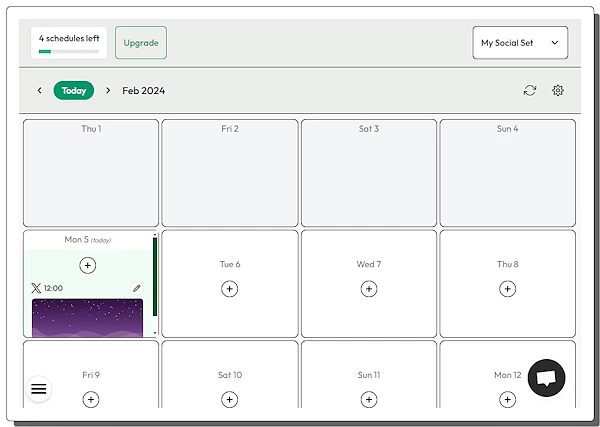Expand the My Social Set dropdown
The height and width of the screenshot is (427, 600).
coord(520,43)
